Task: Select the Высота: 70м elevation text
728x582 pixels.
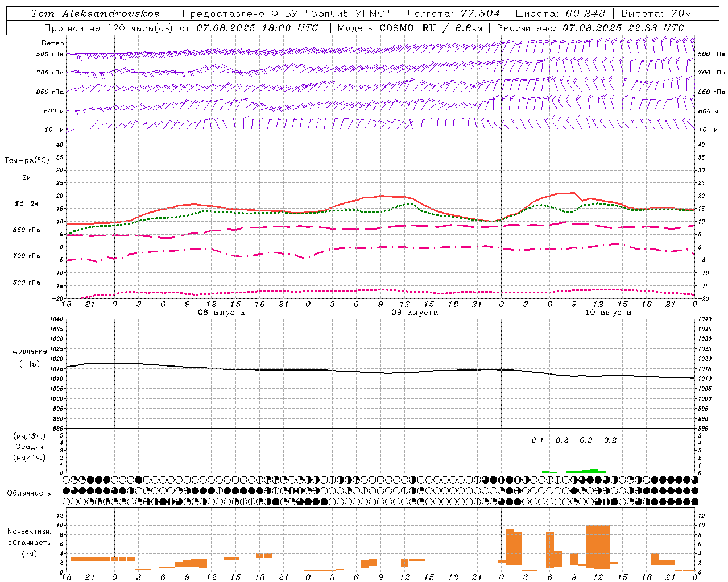Action: click(x=656, y=14)
